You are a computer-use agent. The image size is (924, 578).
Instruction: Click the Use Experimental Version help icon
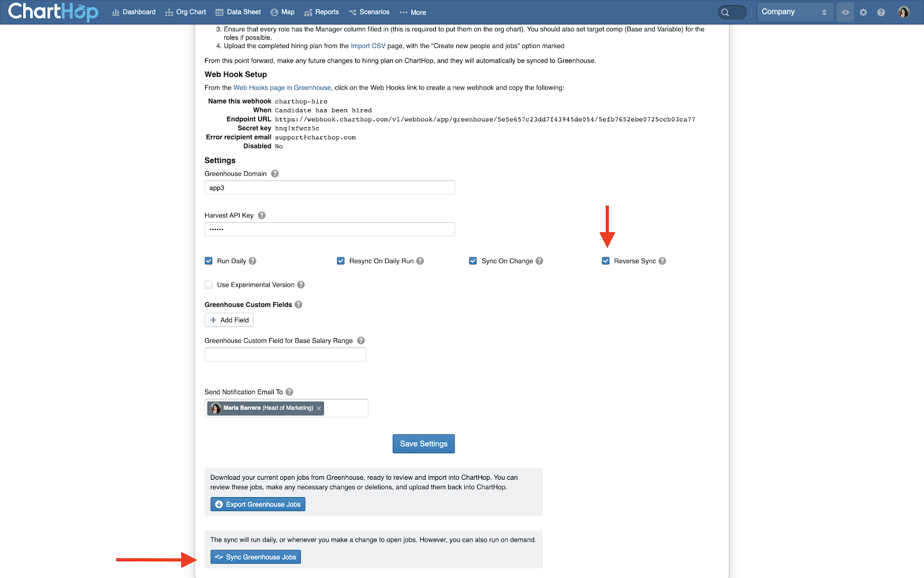click(x=301, y=284)
